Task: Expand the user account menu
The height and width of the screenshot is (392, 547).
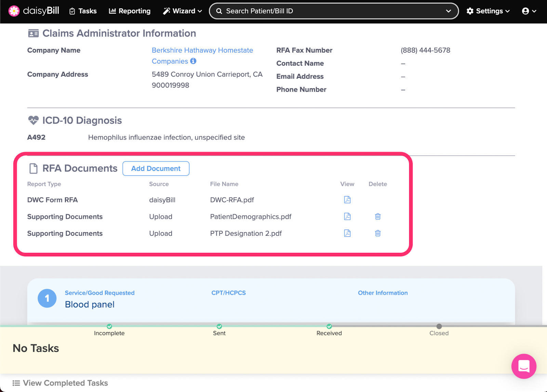Action: 529,11
